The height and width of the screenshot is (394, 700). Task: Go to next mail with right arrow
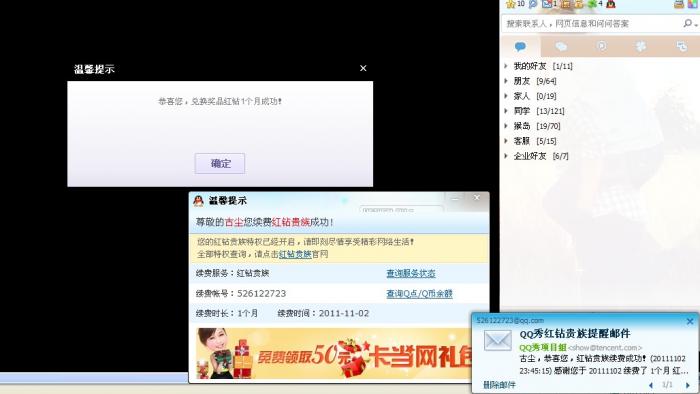(688, 385)
